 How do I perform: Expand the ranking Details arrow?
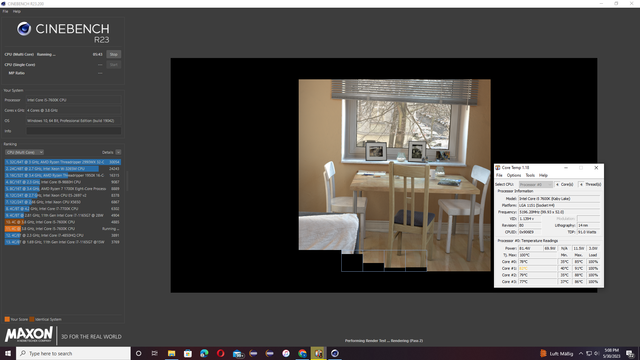point(118,152)
